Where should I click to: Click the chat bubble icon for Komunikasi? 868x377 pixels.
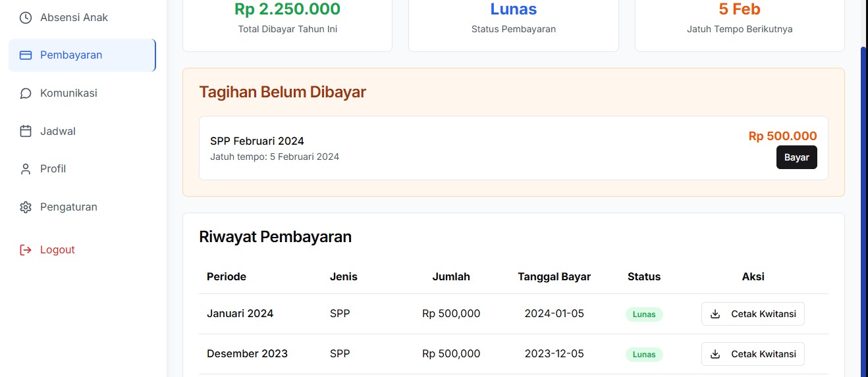[x=26, y=93]
